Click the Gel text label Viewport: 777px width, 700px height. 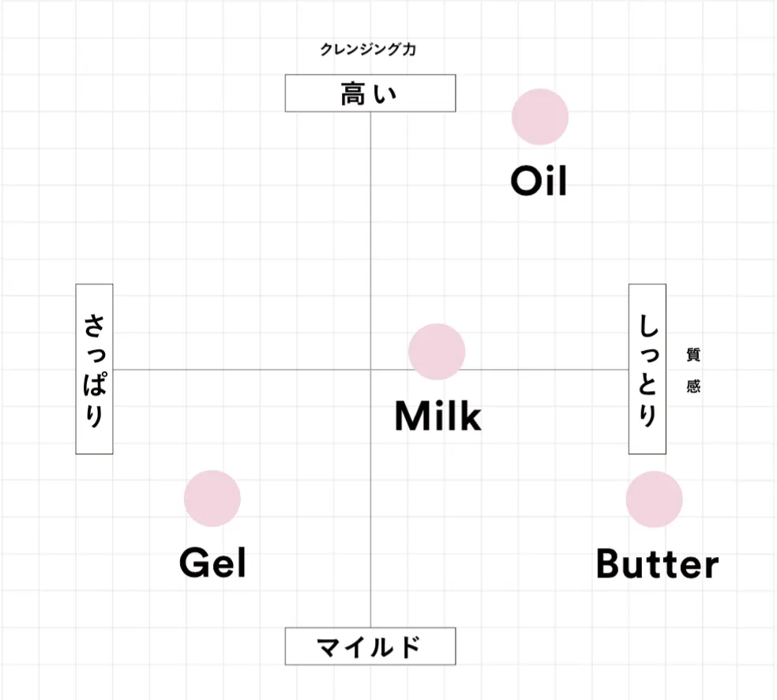212,563
